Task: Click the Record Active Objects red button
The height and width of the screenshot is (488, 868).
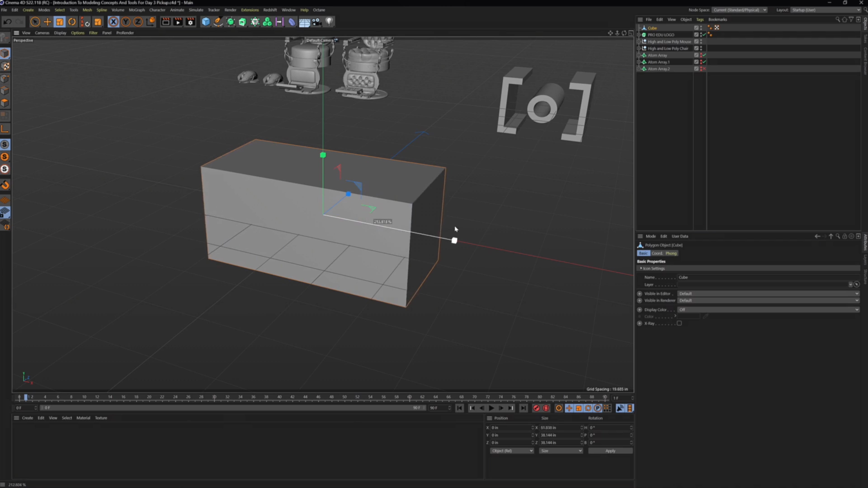Action: point(536,408)
